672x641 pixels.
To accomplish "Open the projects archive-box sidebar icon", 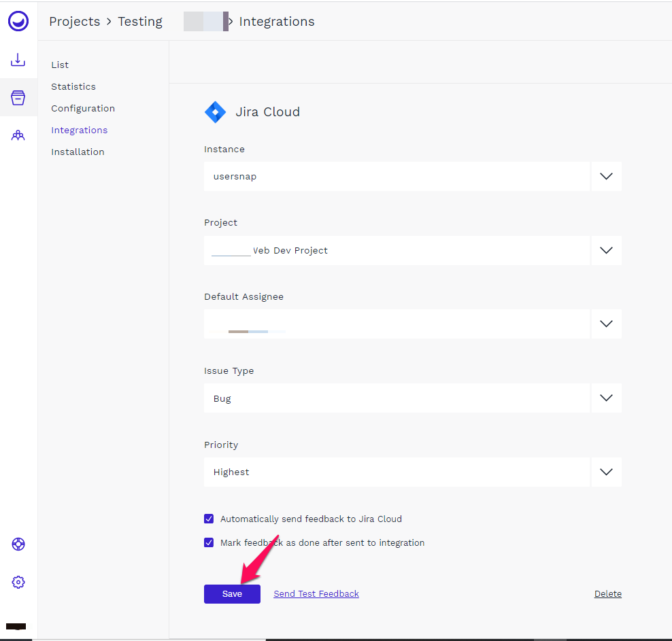I will [x=18, y=98].
